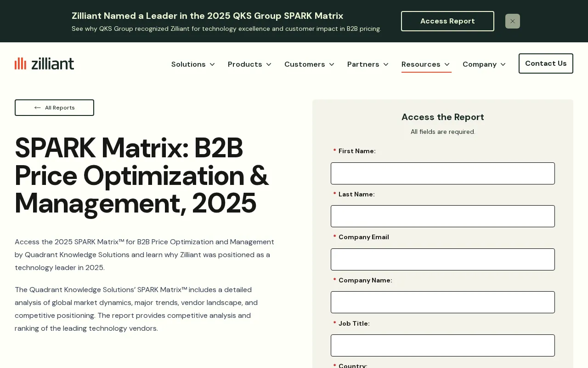Image resolution: width=588 pixels, height=368 pixels.
Task: Open the Contact Us page
Action: pos(546,63)
